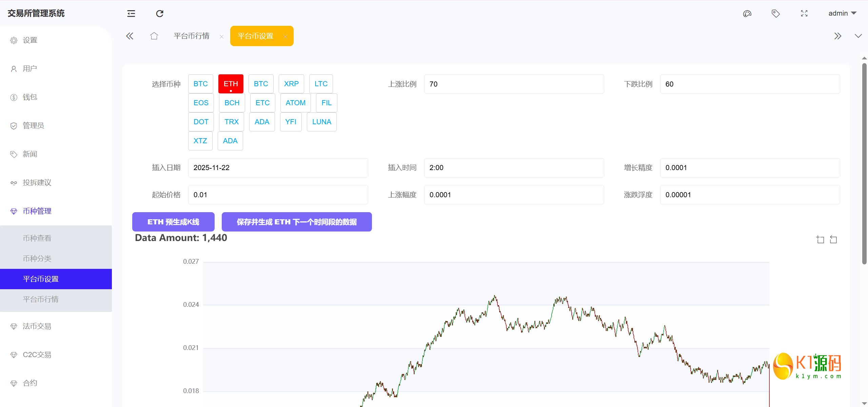
Task: Reset the chart zoom with the restore icon
Action: (x=834, y=239)
